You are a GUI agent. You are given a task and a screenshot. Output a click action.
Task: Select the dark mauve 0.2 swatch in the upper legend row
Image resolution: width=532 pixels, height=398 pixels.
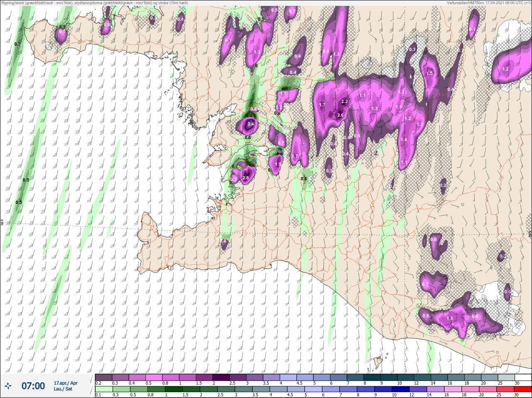point(104,377)
